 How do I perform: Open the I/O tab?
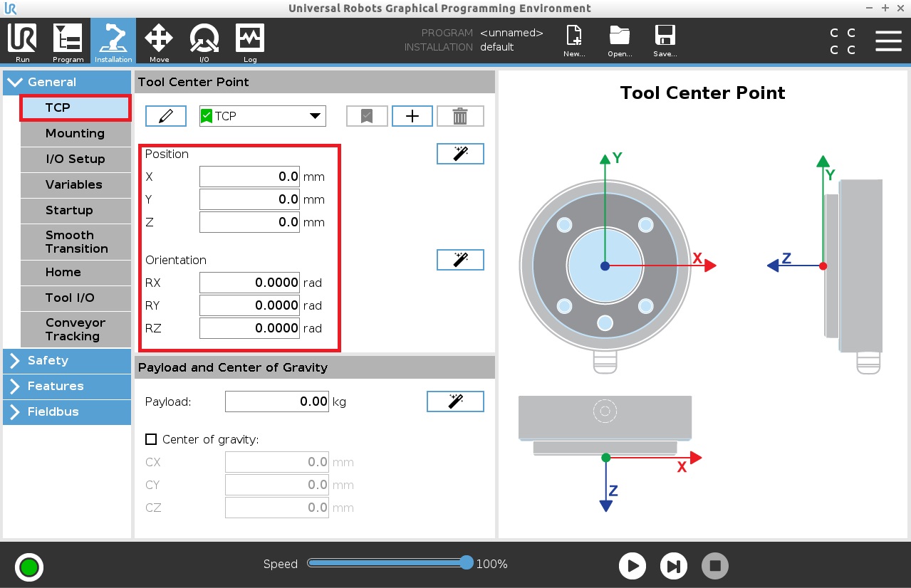[204, 41]
